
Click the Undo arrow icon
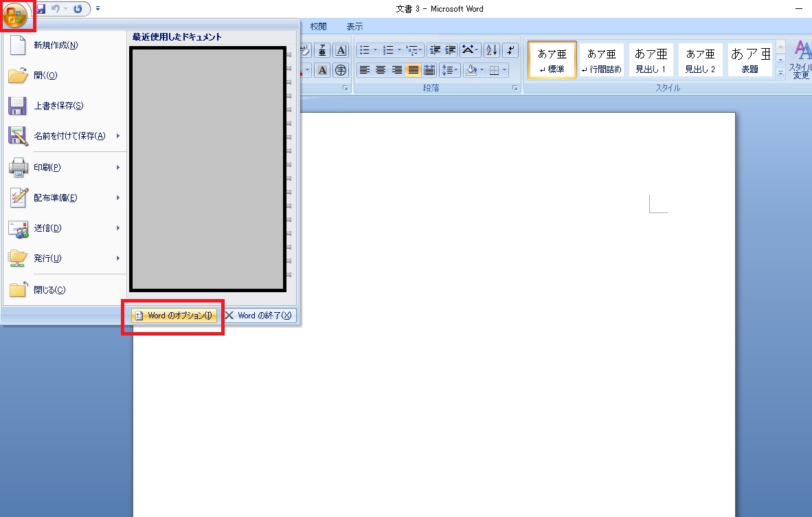pyautogui.click(x=55, y=9)
